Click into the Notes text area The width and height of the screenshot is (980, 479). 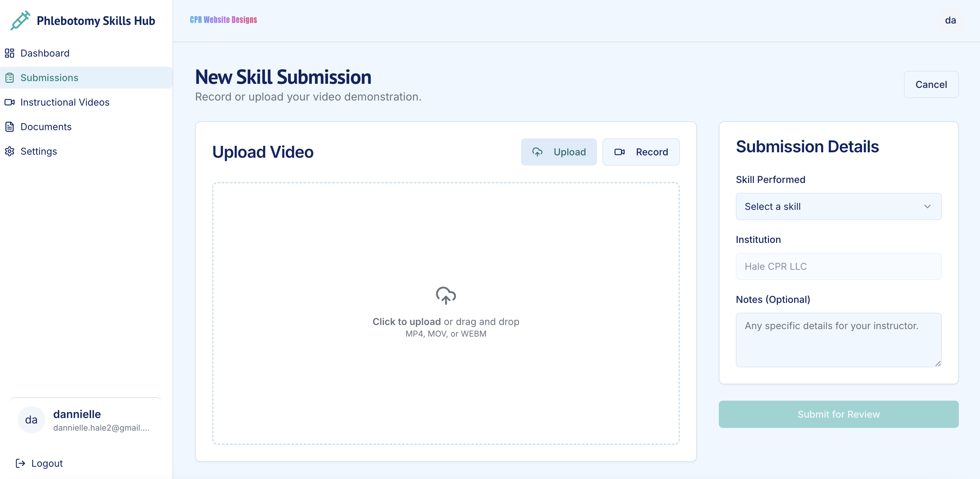838,339
